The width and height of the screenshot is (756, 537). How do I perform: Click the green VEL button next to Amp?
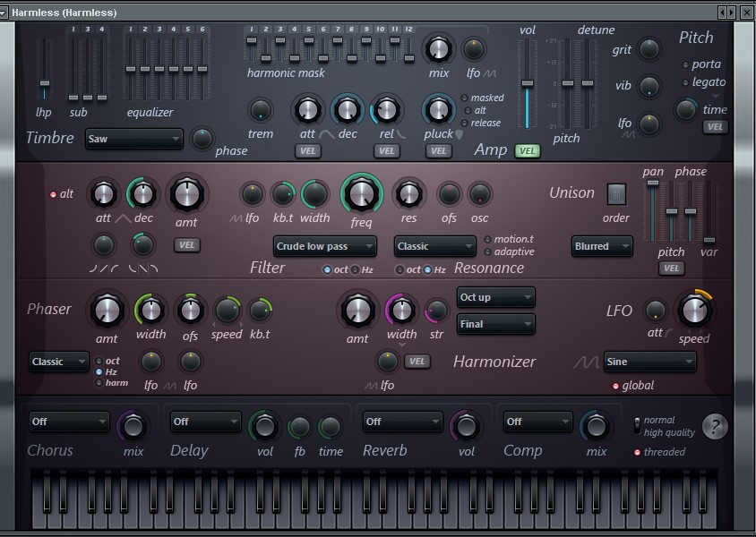click(526, 149)
